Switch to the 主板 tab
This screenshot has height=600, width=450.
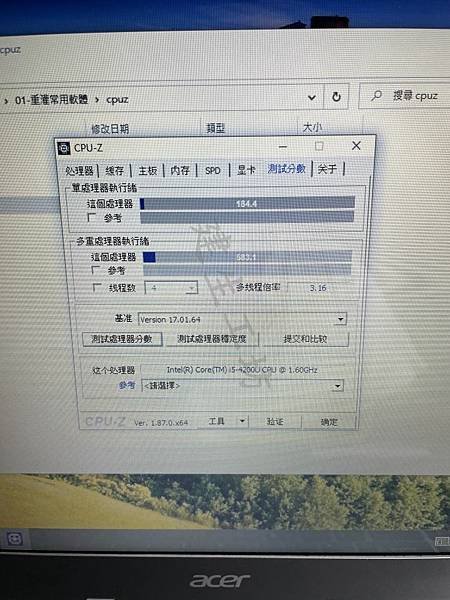click(x=147, y=171)
